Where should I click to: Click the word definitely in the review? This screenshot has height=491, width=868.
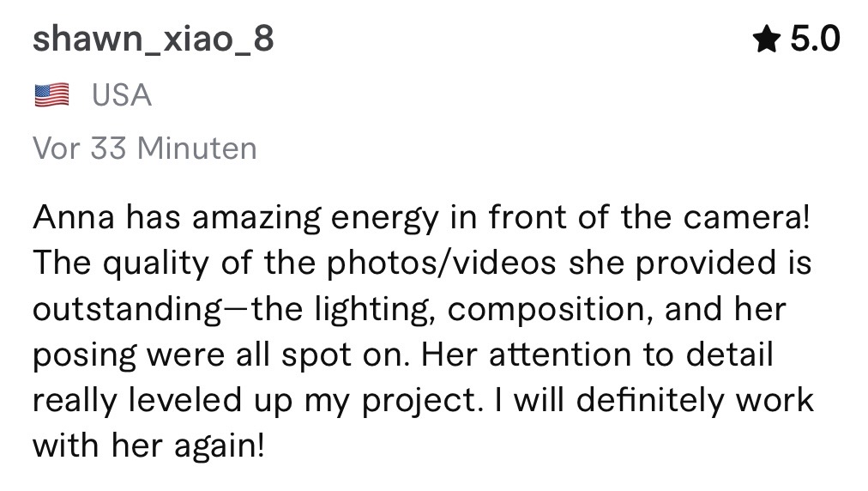tap(650, 400)
